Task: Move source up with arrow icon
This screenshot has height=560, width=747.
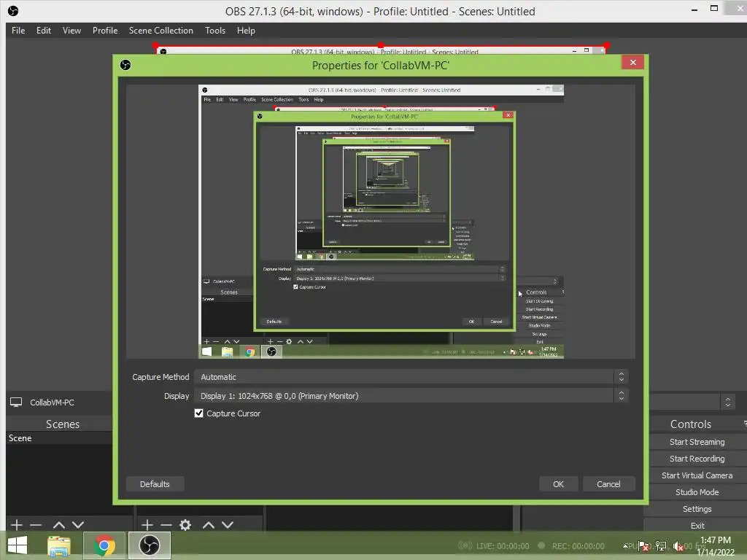Action: (209, 525)
